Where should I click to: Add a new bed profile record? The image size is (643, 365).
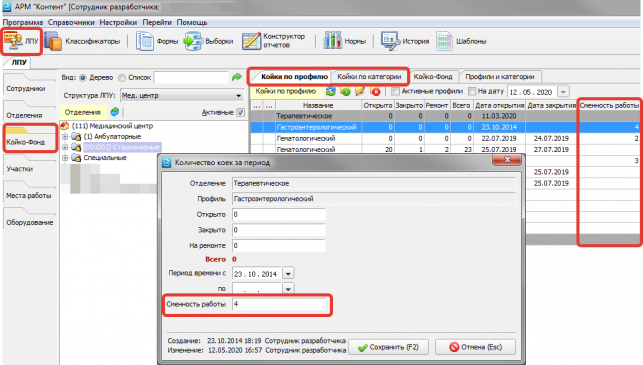coord(346,91)
